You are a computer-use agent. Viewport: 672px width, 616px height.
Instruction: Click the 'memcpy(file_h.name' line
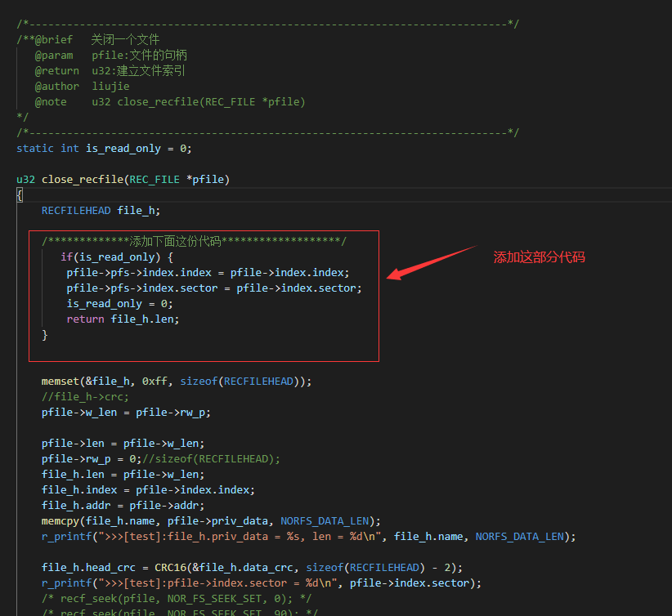(211, 521)
